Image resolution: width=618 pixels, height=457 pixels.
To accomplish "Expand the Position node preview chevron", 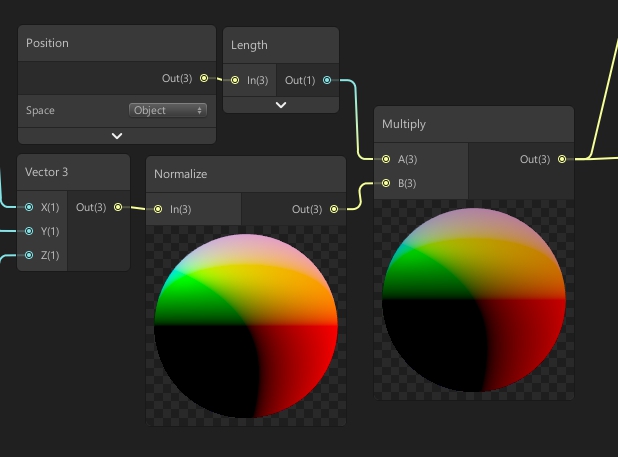I will (117, 135).
